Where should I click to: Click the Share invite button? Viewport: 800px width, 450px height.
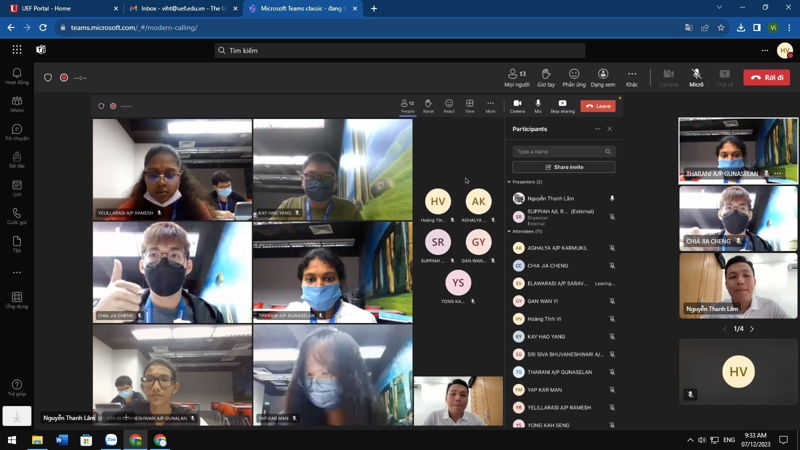coord(564,167)
